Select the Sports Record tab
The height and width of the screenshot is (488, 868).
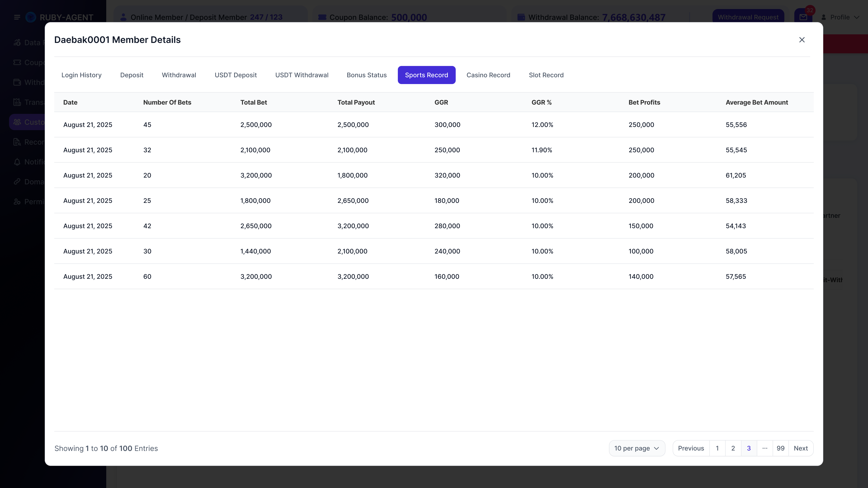426,75
